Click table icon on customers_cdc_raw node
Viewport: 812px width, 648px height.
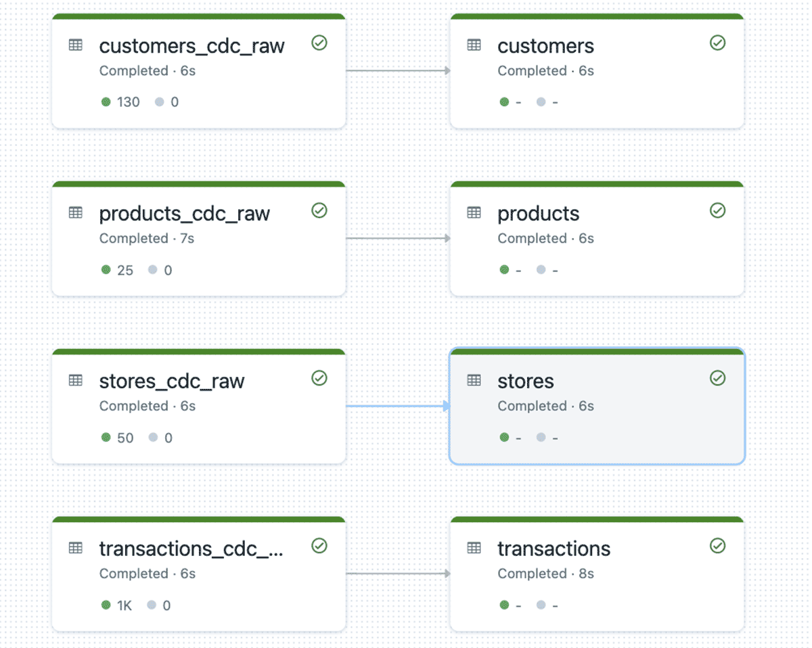(x=76, y=45)
